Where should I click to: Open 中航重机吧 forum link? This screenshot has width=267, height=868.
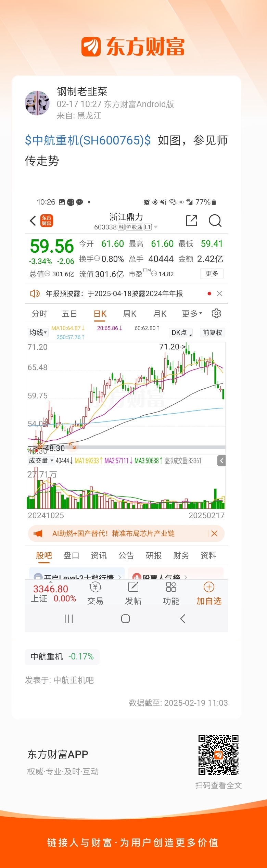tap(74, 680)
